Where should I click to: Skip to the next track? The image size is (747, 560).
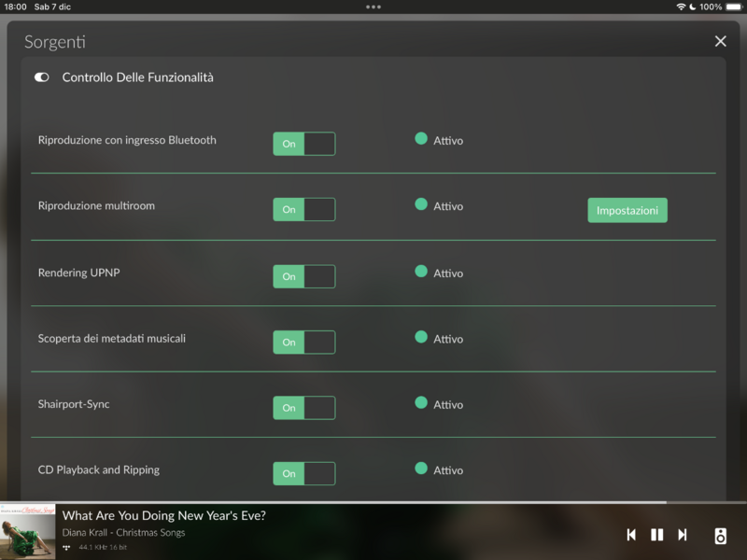683,535
